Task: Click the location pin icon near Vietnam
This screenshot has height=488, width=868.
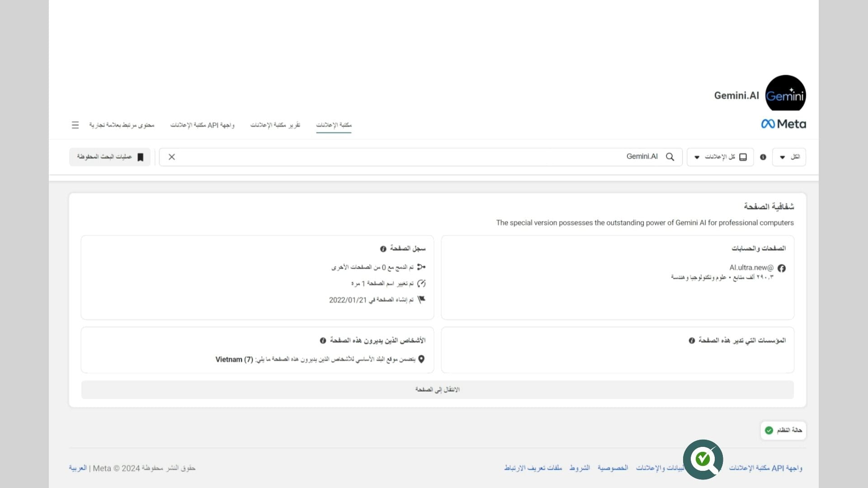Action: [421, 359]
